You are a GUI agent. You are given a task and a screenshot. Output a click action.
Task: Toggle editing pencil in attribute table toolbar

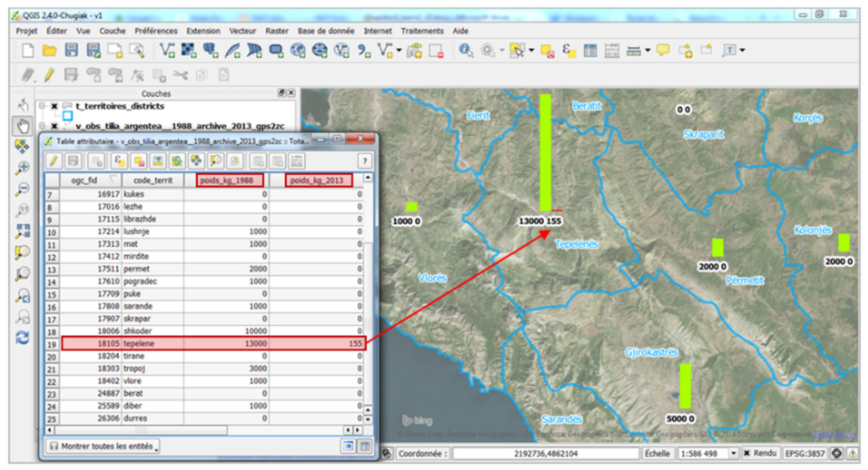[53, 161]
